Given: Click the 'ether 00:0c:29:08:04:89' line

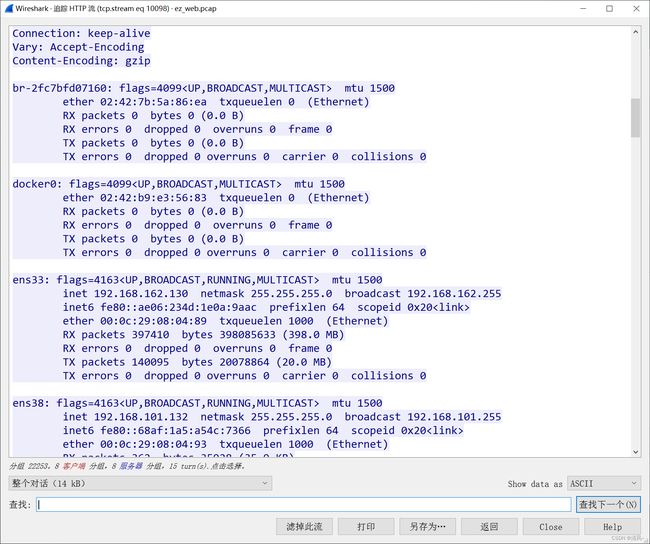Looking at the screenshot, I should pyautogui.click(x=225, y=321).
